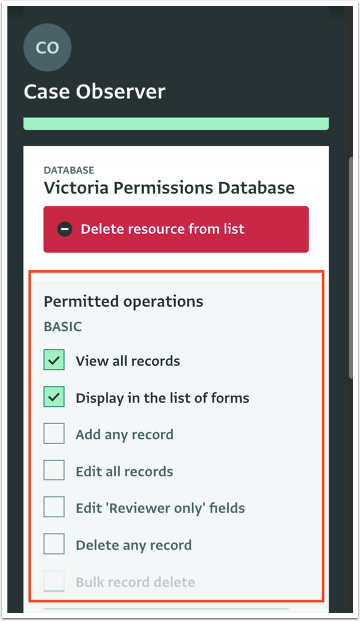
Task: Click the Permitted operations heading
Action: [123, 302]
